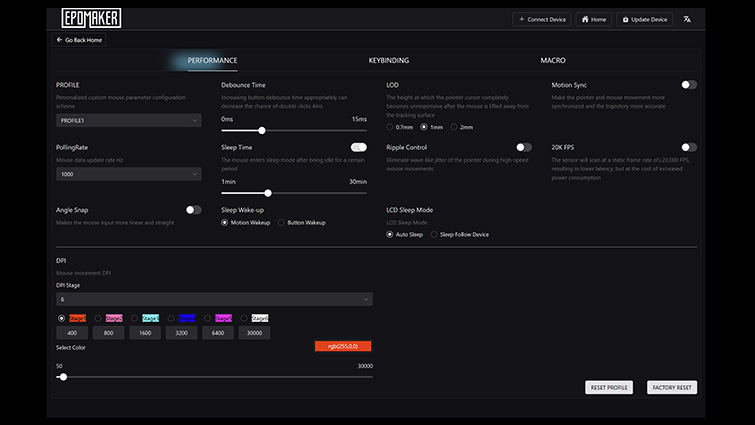
Task: Enable Angle Snap switch
Action: [x=194, y=210]
